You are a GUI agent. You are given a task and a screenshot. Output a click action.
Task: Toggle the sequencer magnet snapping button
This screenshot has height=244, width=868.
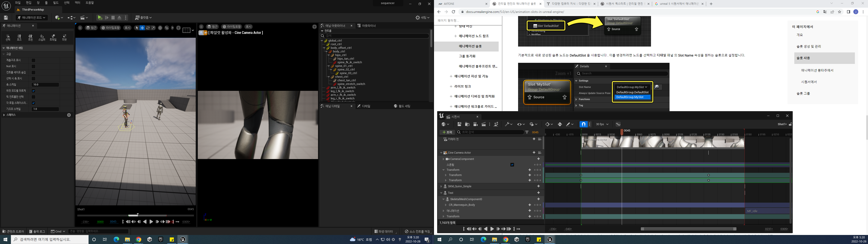point(583,124)
